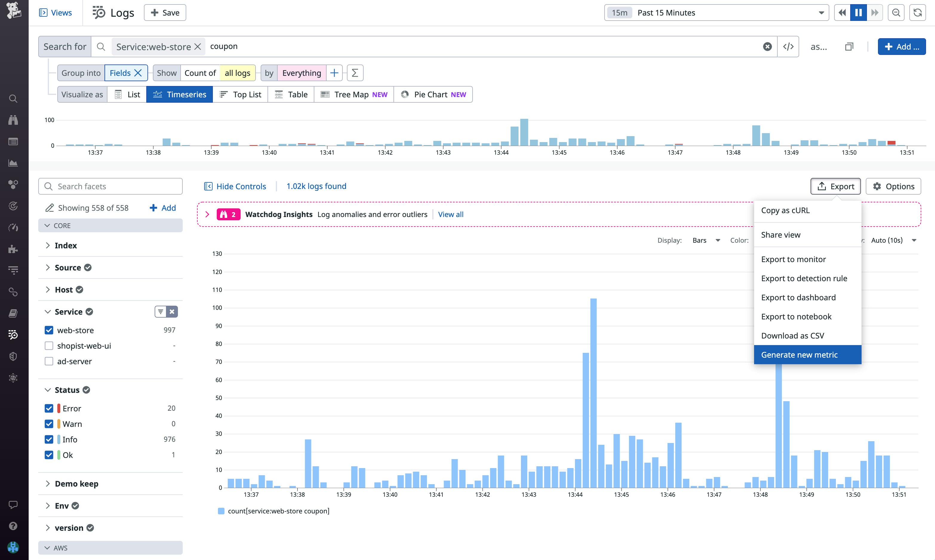Open the Dashboards chart icon in sidebar
Image resolution: width=935 pixels, height=560 pixels.
click(x=13, y=163)
